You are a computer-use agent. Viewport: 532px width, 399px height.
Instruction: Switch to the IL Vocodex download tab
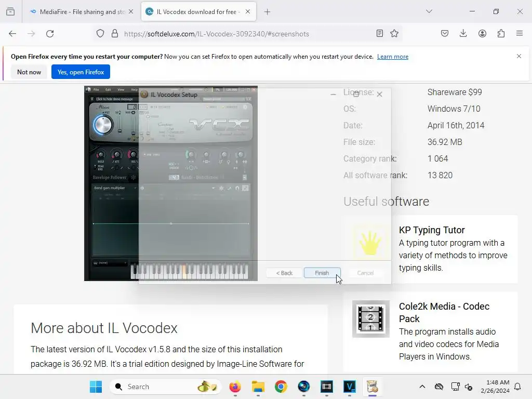[198, 12]
